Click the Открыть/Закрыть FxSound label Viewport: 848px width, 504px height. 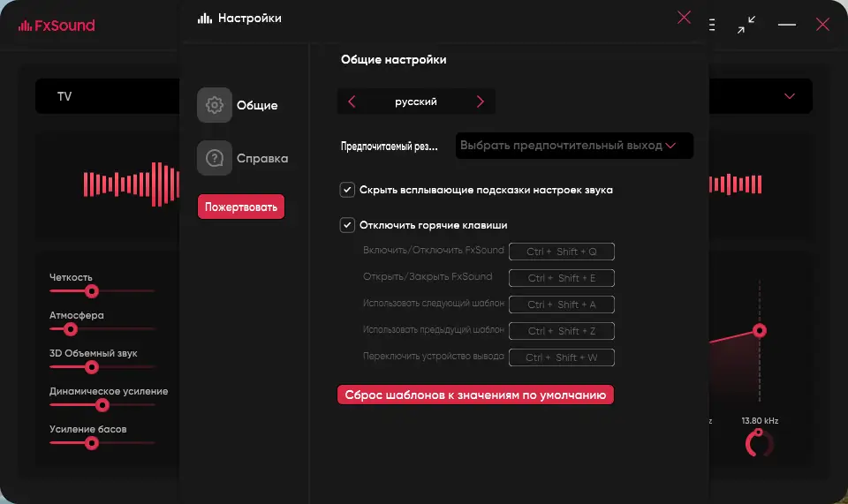(x=428, y=276)
